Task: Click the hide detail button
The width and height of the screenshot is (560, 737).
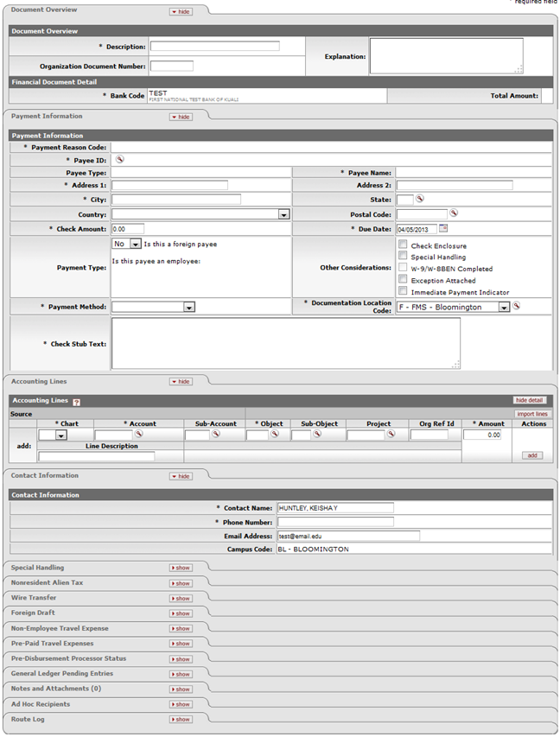Action: point(529,400)
